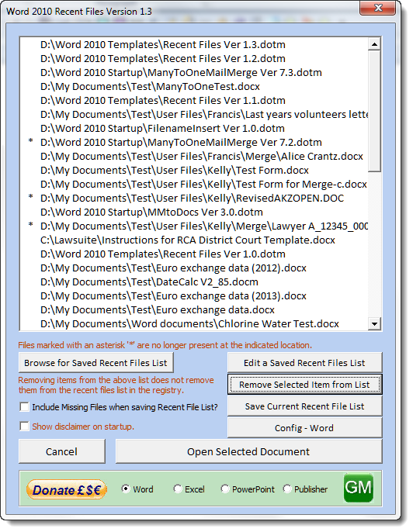Toggle Show disclaimer on startup checkbox

[x=25, y=427]
